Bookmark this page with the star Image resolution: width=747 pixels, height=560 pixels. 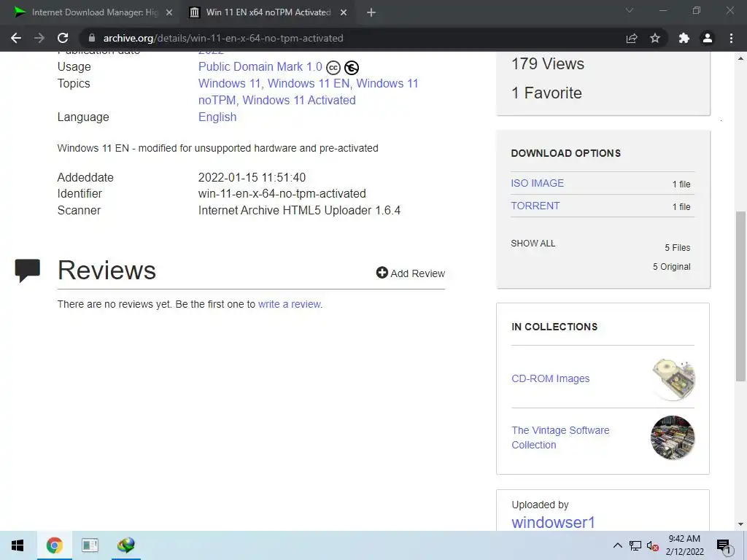click(655, 38)
